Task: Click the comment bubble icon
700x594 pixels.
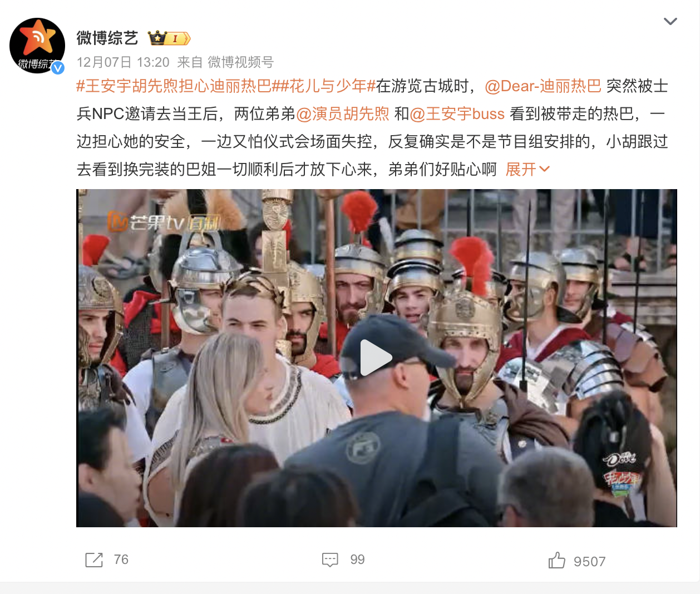Action: click(x=330, y=560)
